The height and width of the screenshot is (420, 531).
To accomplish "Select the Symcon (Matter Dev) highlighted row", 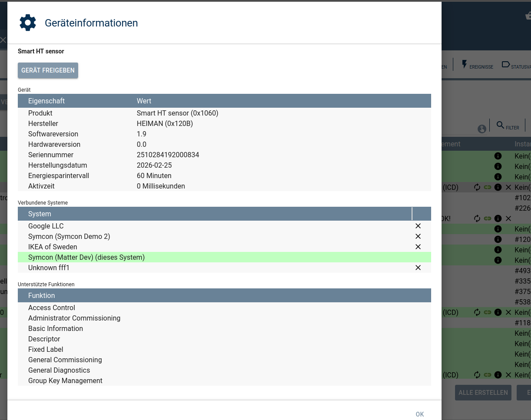I will pos(224,257).
